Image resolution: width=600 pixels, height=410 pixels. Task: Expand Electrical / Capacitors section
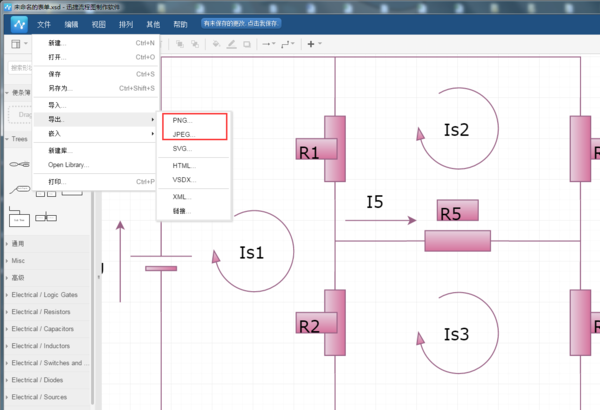[48, 329]
